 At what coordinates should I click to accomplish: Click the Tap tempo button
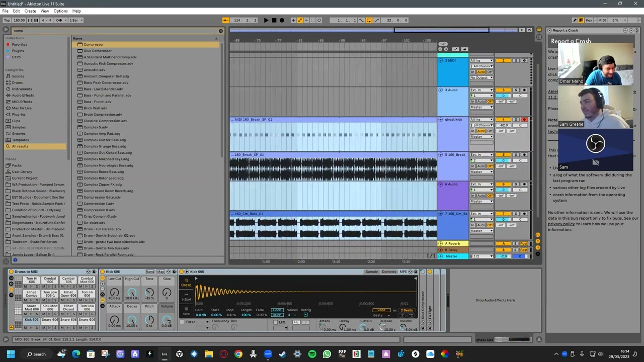point(6,20)
